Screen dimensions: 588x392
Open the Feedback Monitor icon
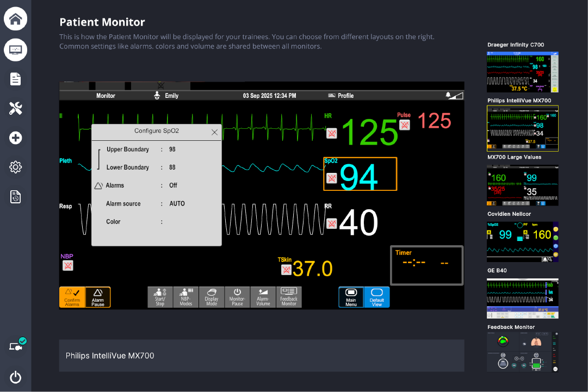click(x=289, y=297)
